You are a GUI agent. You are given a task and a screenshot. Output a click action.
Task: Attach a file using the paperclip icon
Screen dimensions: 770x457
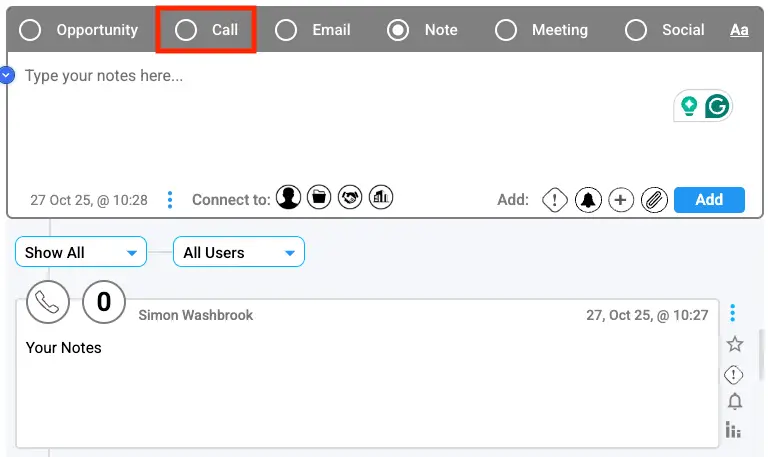pos(653,200)
